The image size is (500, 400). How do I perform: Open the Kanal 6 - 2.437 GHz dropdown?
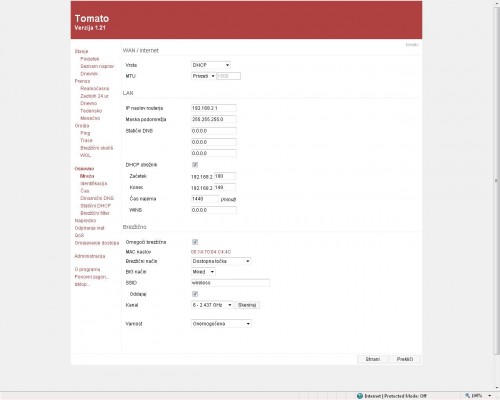[x=212, y=305]
